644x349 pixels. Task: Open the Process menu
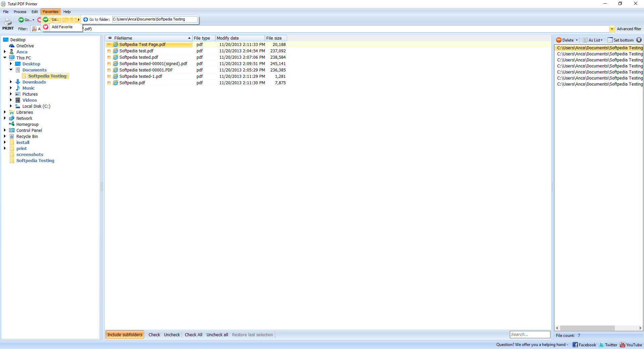pyautogui.click(x=20, y=12)
